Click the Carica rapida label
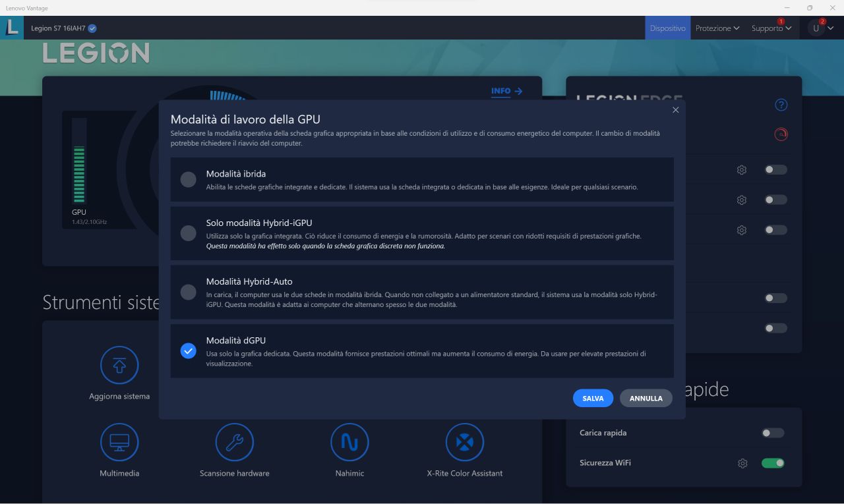The height and width of the screenshot is (504, 844). point(603,433)
